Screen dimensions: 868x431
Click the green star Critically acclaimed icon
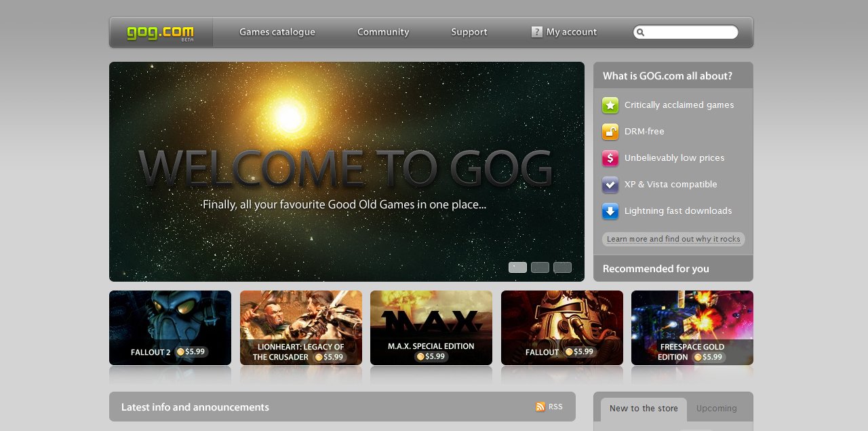pos(610,105)
